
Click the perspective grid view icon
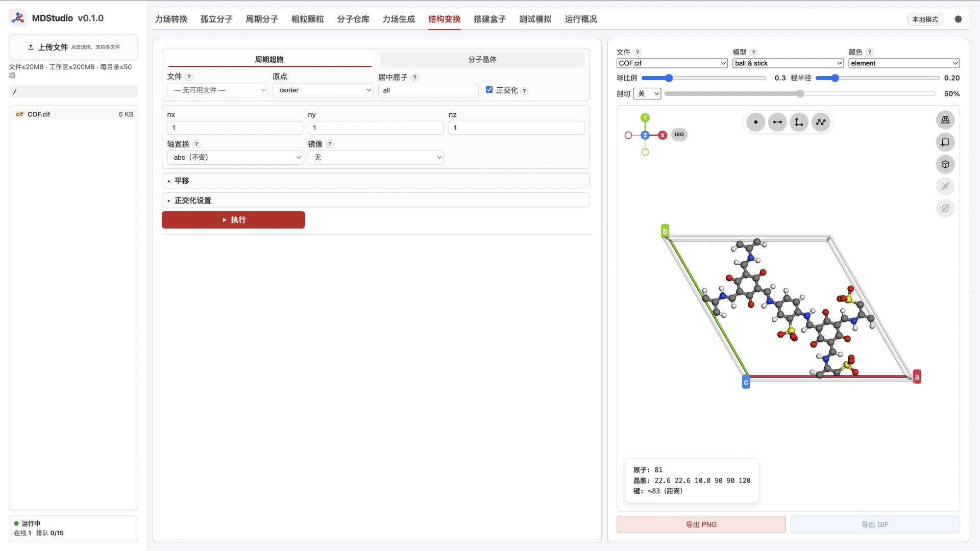click(x=945, y=120)
